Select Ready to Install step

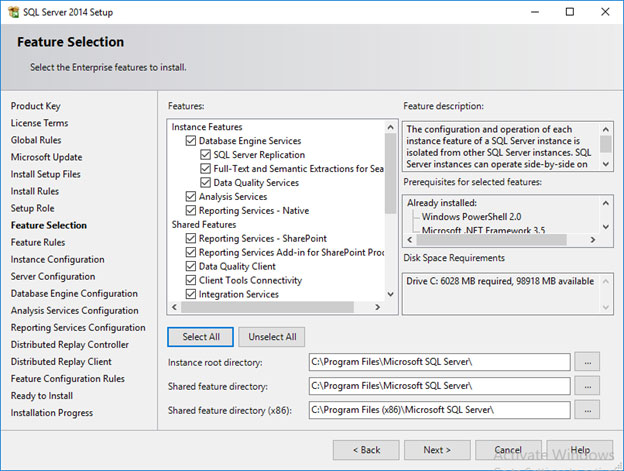tap(42, 396)
